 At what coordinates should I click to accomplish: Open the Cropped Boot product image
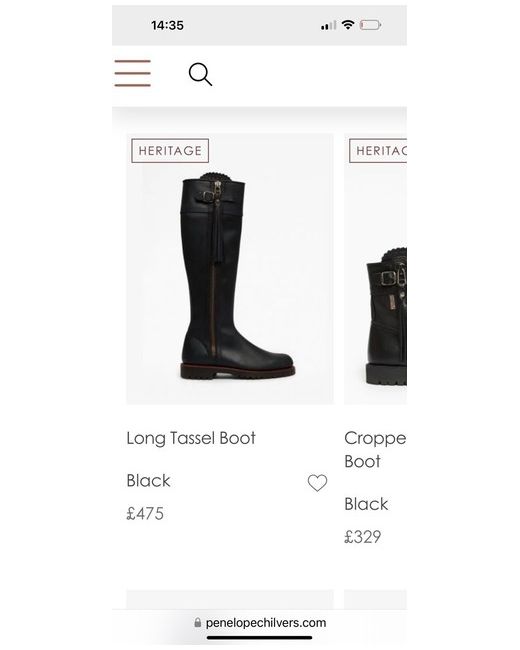pyautogui.click(x=375, y=269)
